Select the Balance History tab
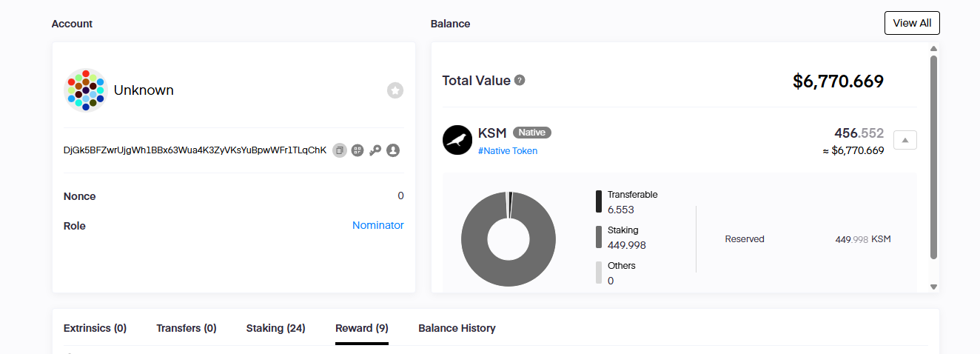The width and height of the screenshot is (980, 354). [x=457, y=328]
